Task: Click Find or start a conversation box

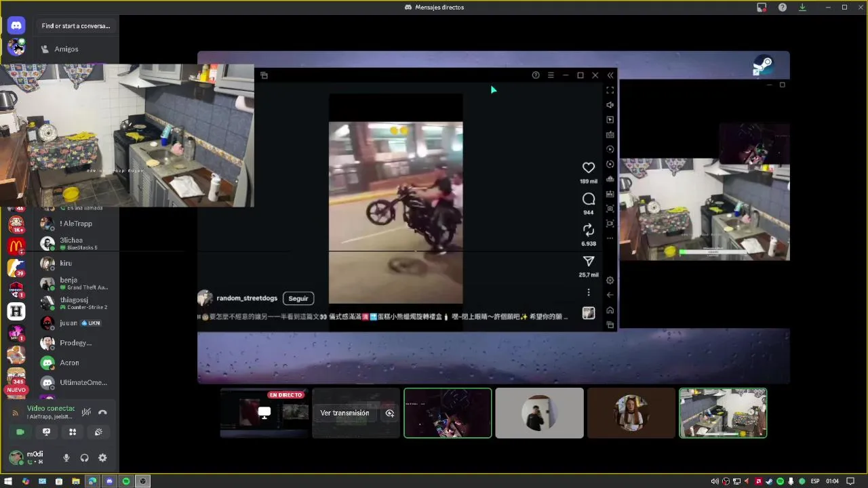Action: click(x=76, y=26)
